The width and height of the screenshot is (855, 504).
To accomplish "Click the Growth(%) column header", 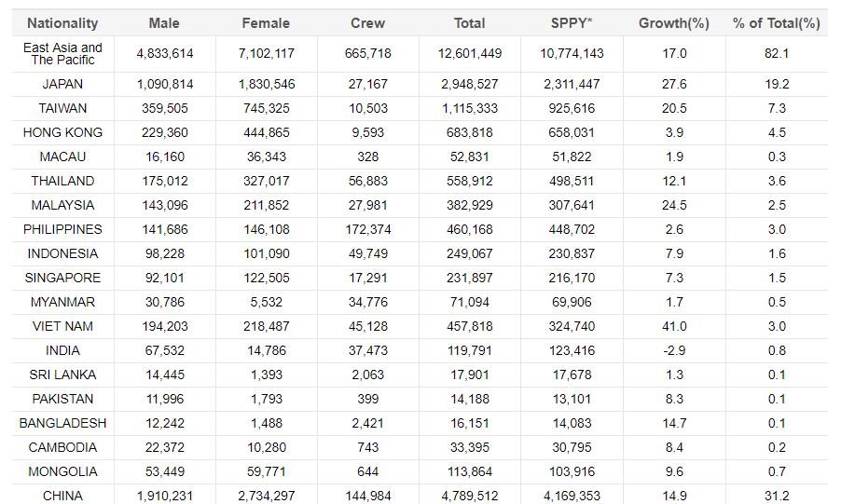I will [674, 23].
